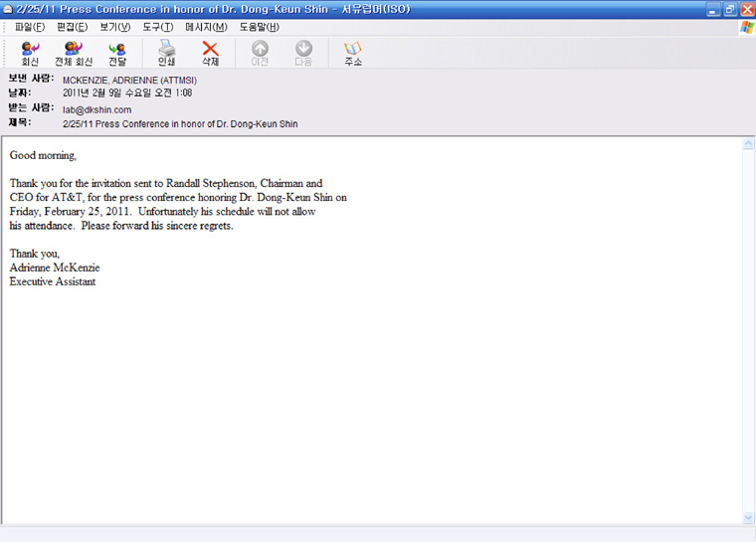This screenshot has height=542, width=756.
Task: Click the mail icon in title bar
Action: pyautogui.click(x=8, y=9)
